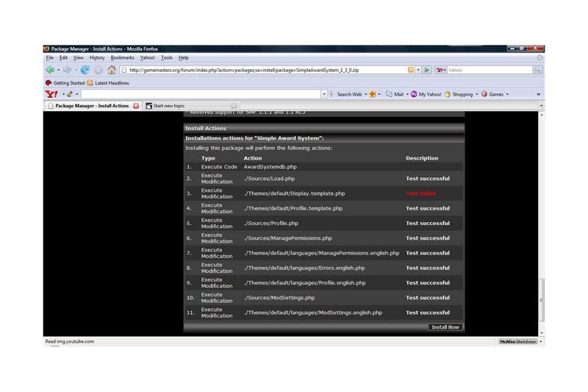Open the View menu
This screenshot has height=392, width=588.
pyautogui.click(x=79, y=58)
